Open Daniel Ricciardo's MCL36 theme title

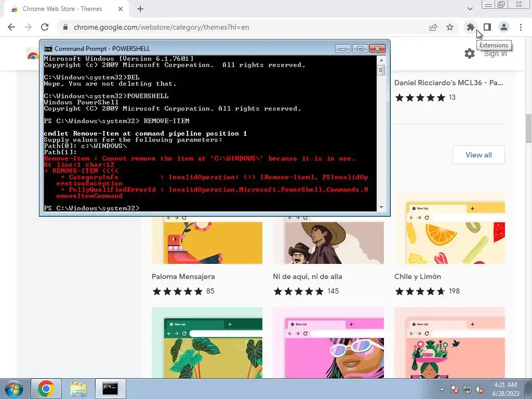(x=448, y=83)
